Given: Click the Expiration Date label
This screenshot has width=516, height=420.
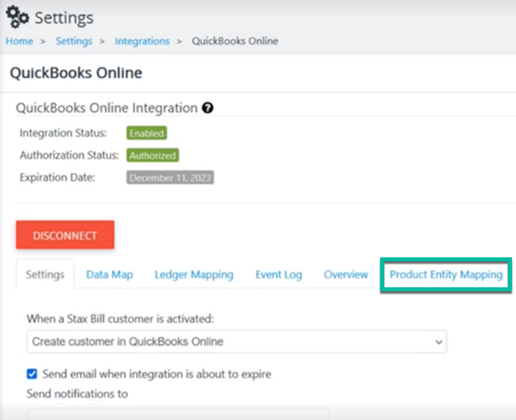Looking at the screenshot, I should (57, 177).
